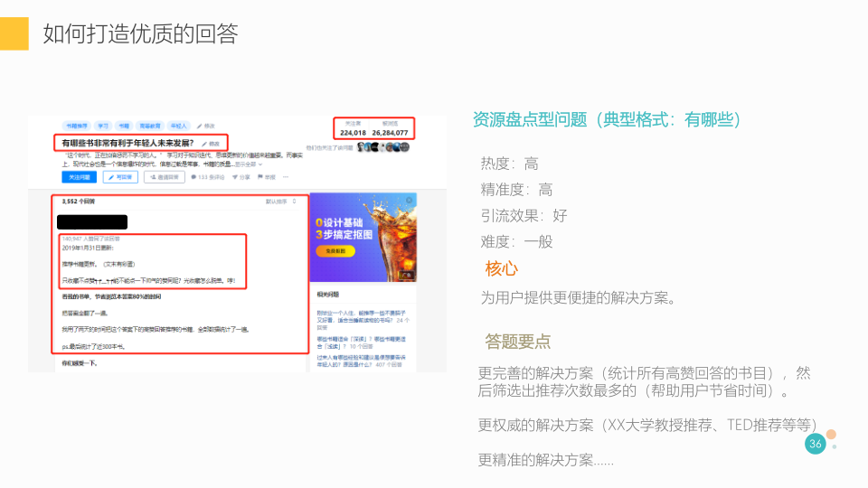
Task: Select the 高等教育 topic tag
Action: click(x=150, y=127)
